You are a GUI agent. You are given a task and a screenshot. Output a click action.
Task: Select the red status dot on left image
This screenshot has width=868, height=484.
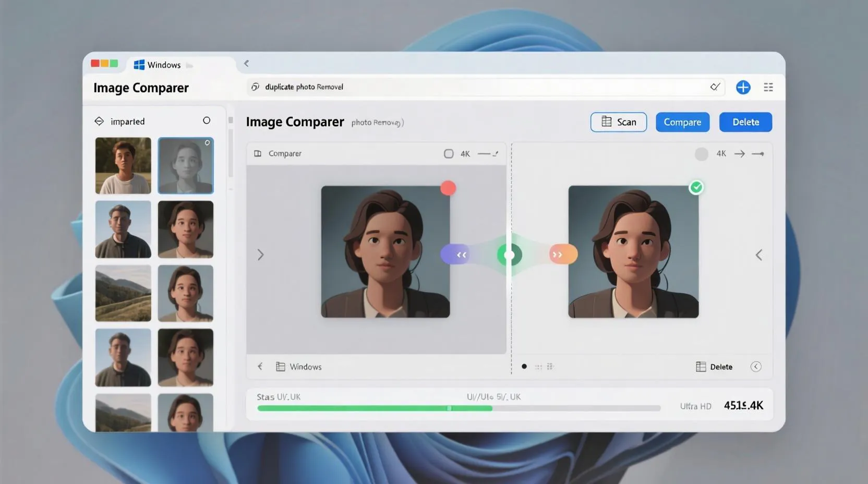tap(448, 188)
